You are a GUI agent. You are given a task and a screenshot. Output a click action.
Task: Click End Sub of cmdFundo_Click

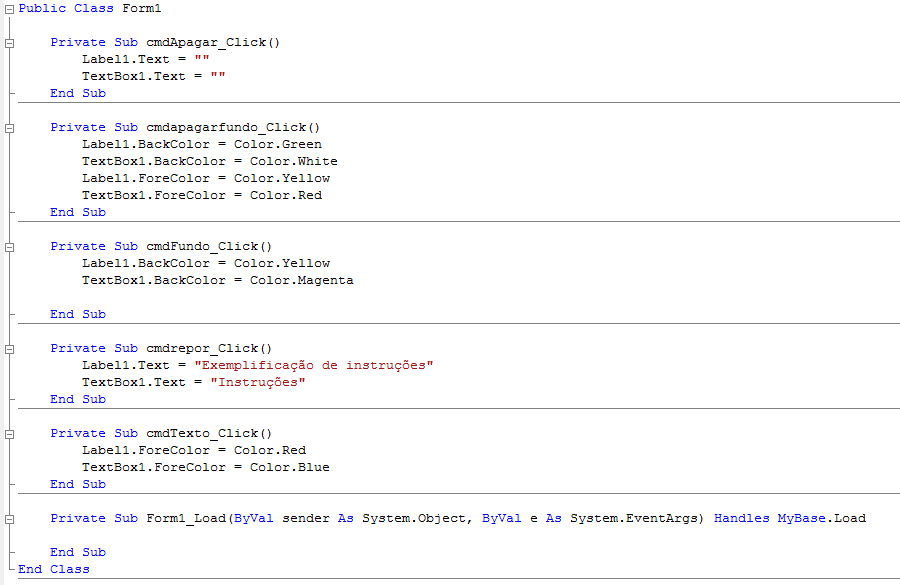[78, 315]
